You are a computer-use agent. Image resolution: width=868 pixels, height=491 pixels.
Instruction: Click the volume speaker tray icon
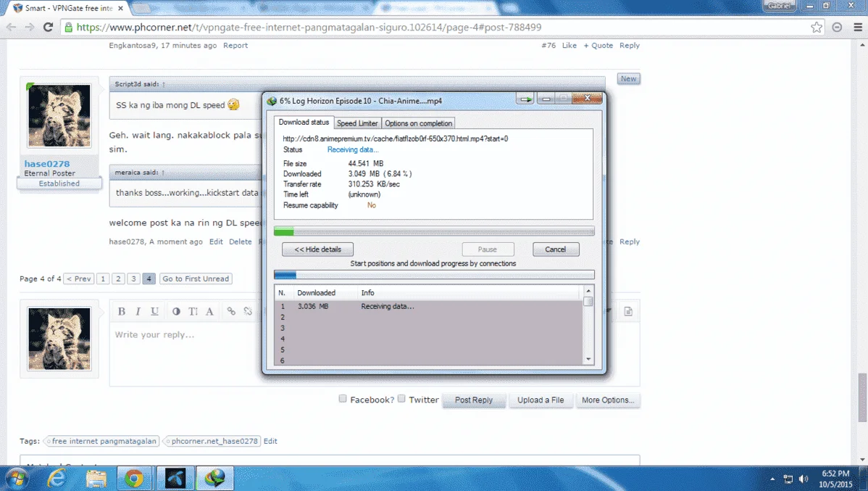(804, 479)
